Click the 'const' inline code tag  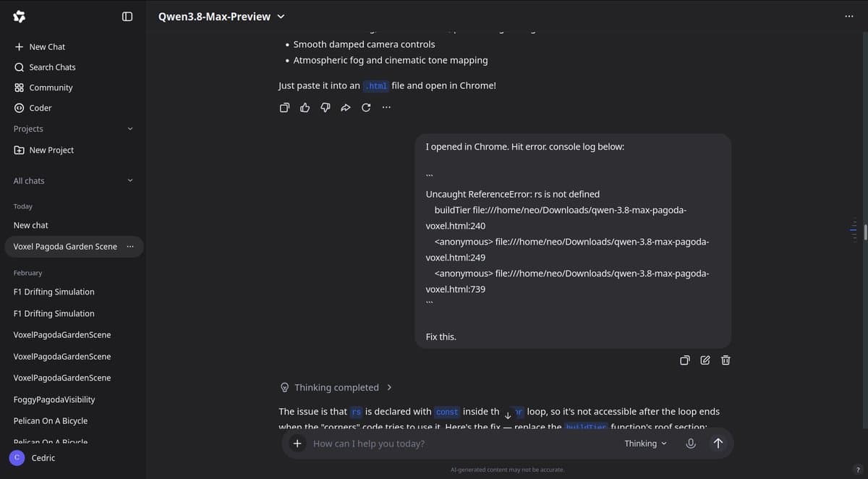click(447, 412)
